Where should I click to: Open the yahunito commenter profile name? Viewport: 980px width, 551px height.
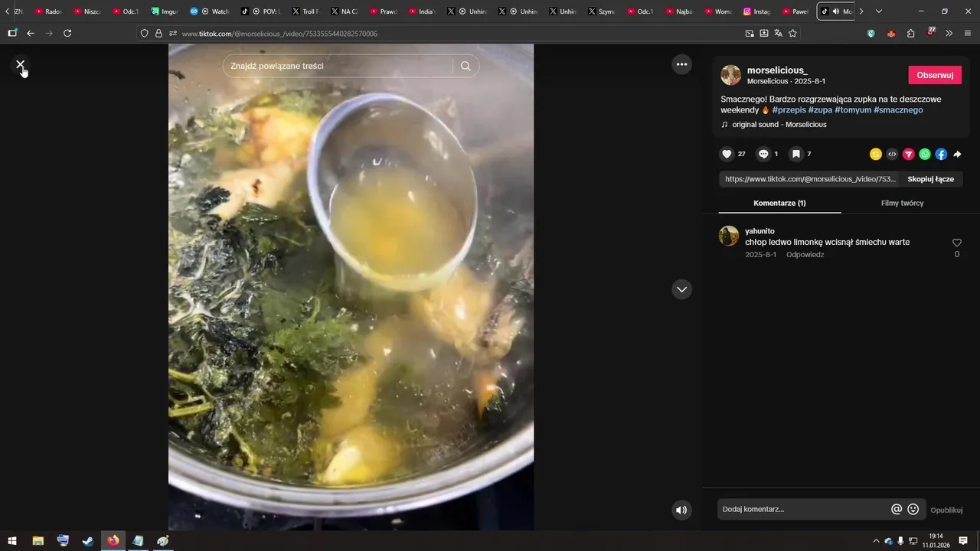point(759,231)
